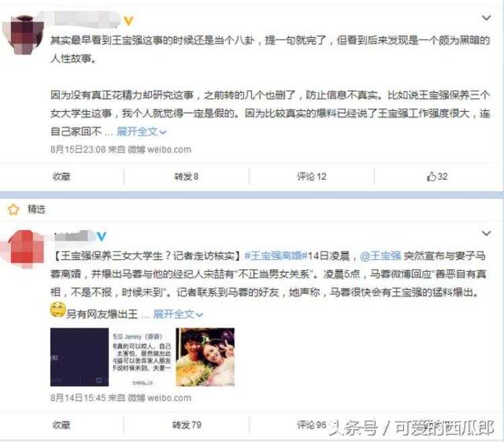
Task: Open the dark first image thumbnail
Action: pyautogui.click(x=79, y=357)
